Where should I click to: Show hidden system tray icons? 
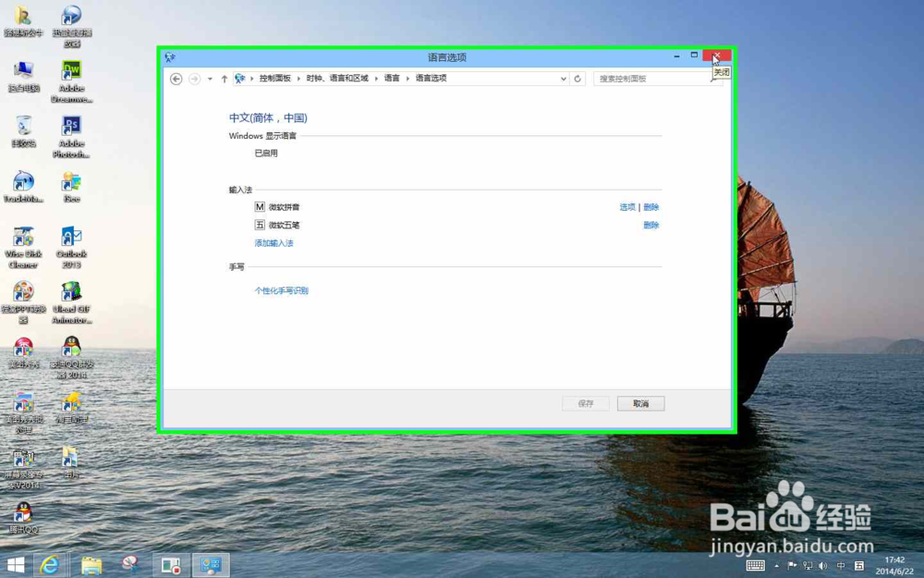click(776, 565)
